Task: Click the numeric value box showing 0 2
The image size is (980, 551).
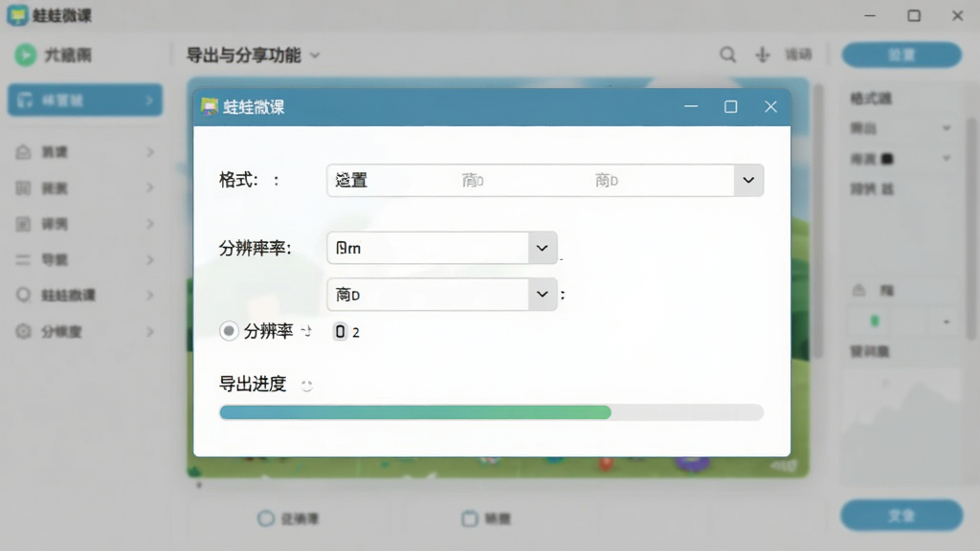Action: pos(346,332)
